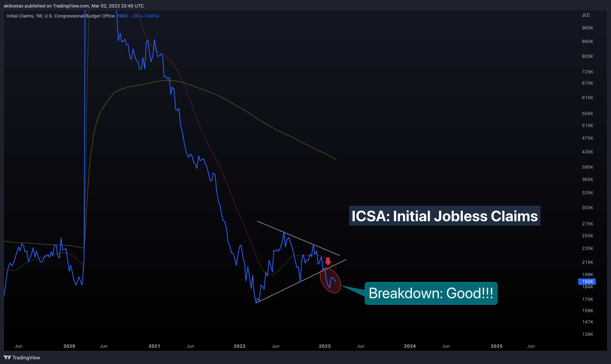Click the 158K price axis label
The width and height of the screenshot is (611, 364).
click(x=587, y=311)
